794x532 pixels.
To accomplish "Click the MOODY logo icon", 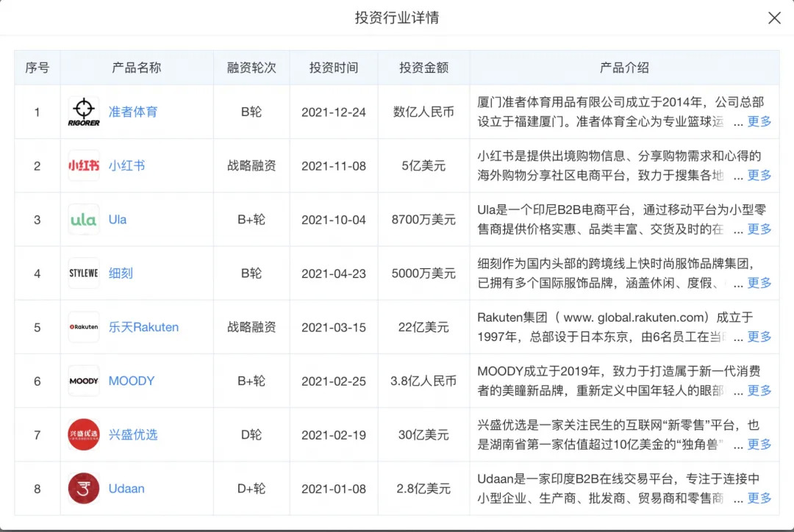I will click(x=84, y=381).
